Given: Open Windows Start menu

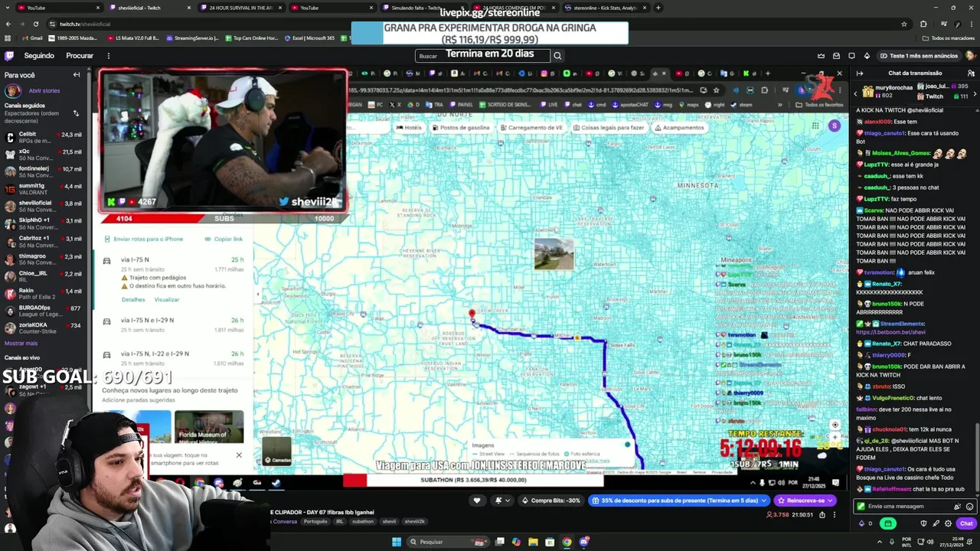Looking at the screenshot, I should [397, 542].
